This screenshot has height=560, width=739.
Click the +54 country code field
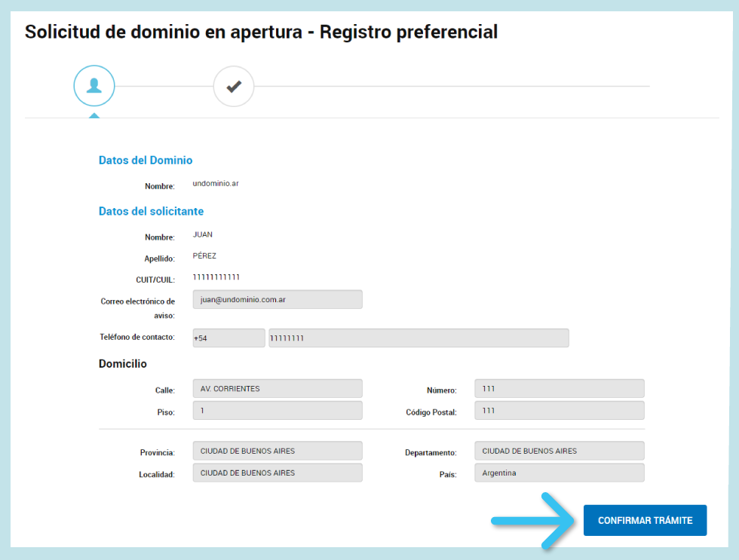228,338
